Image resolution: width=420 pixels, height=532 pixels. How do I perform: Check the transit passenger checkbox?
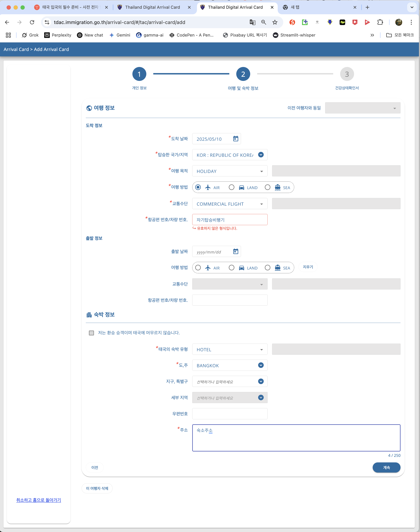click(x=92, y=333)
